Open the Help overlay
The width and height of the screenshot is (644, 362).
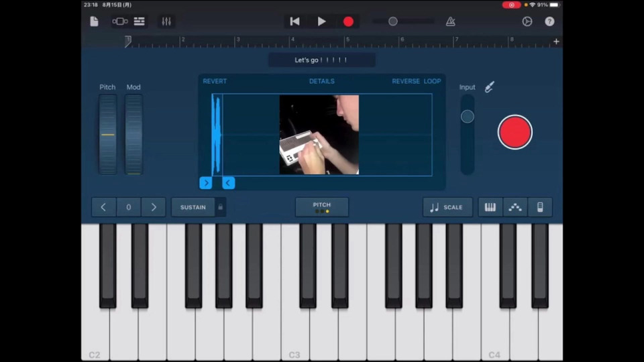click(549, 21)
